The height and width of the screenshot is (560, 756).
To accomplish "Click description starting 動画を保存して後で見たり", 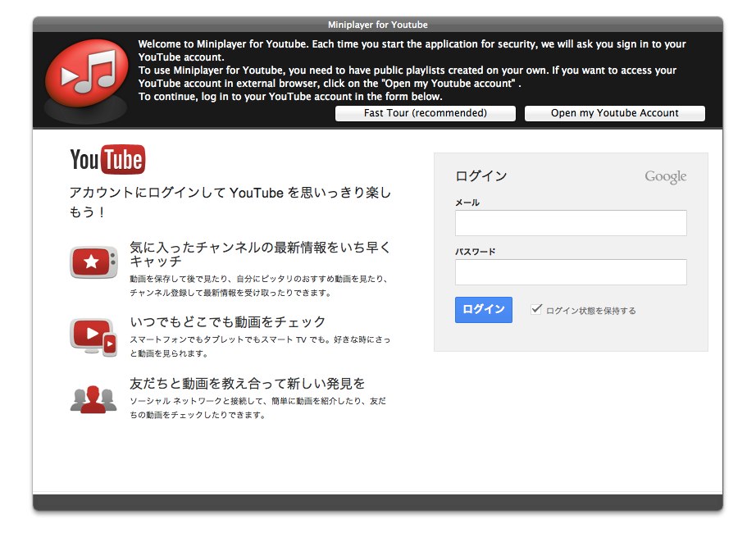I will 259,286.
